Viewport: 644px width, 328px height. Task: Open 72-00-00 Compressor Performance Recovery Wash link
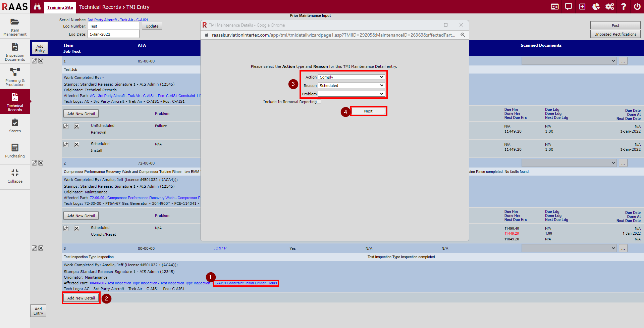coord(145,198)
